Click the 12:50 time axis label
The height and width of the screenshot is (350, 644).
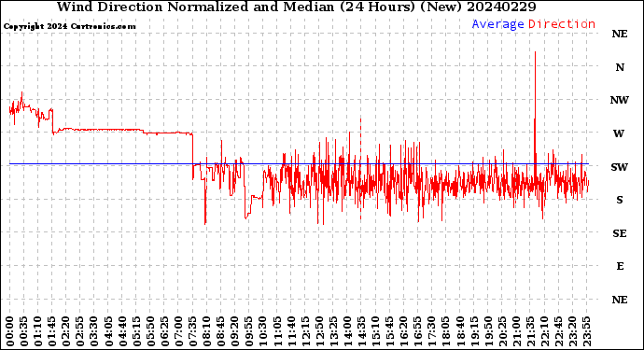coord(319,331)
